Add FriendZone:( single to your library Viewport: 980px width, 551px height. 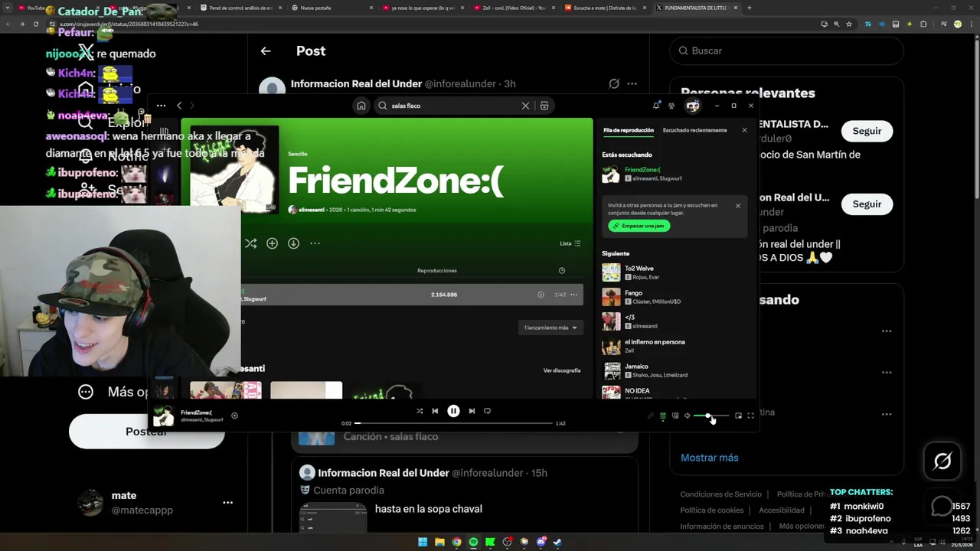click(x=272, y=243)
